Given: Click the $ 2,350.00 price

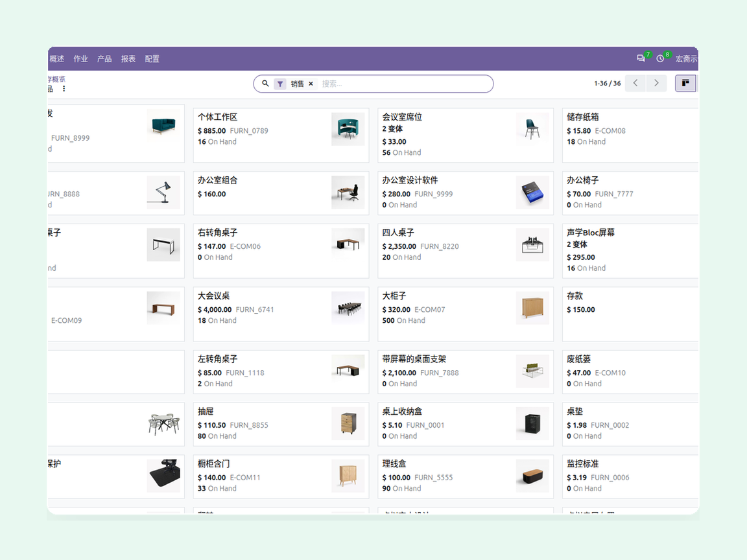Looking at the screenshot, I should tap(399, 246).
